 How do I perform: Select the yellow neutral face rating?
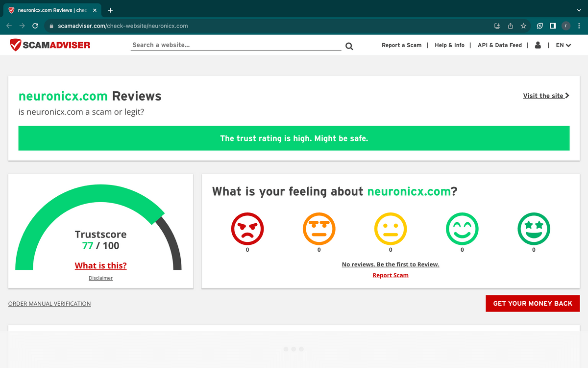(x=391, y=229)
